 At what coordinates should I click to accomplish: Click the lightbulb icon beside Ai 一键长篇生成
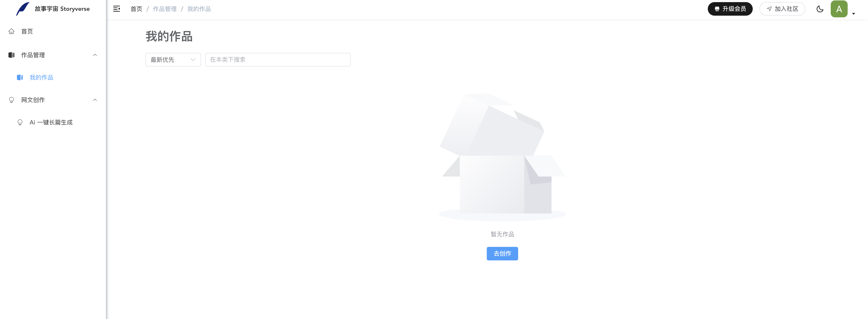pyautogui.click(x=20, y=122)
